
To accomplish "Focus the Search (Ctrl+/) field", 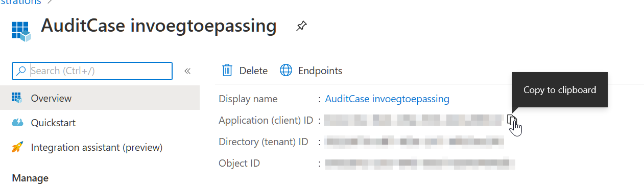I will click(x=92, y=71).
